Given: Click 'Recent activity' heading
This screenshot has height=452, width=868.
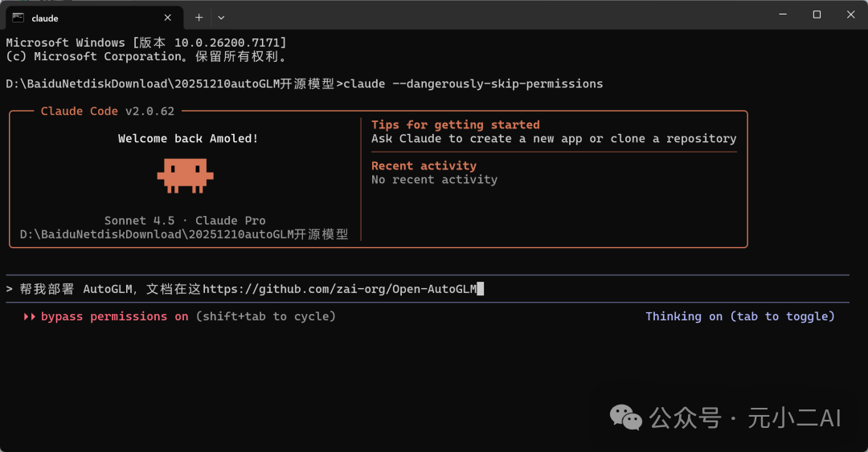Looking at the screenshot, I should [424, 165].
